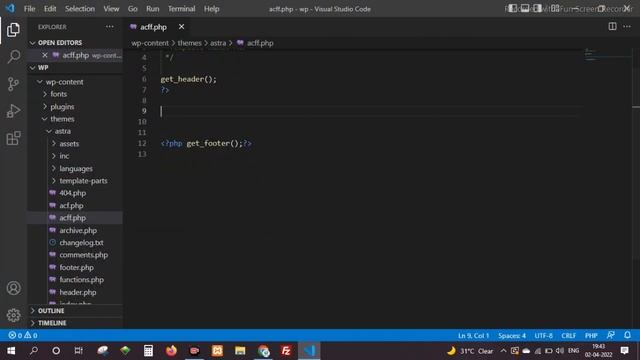Split the editor to the right
Screen dimensions: 640x360
[x=612, y=27]
